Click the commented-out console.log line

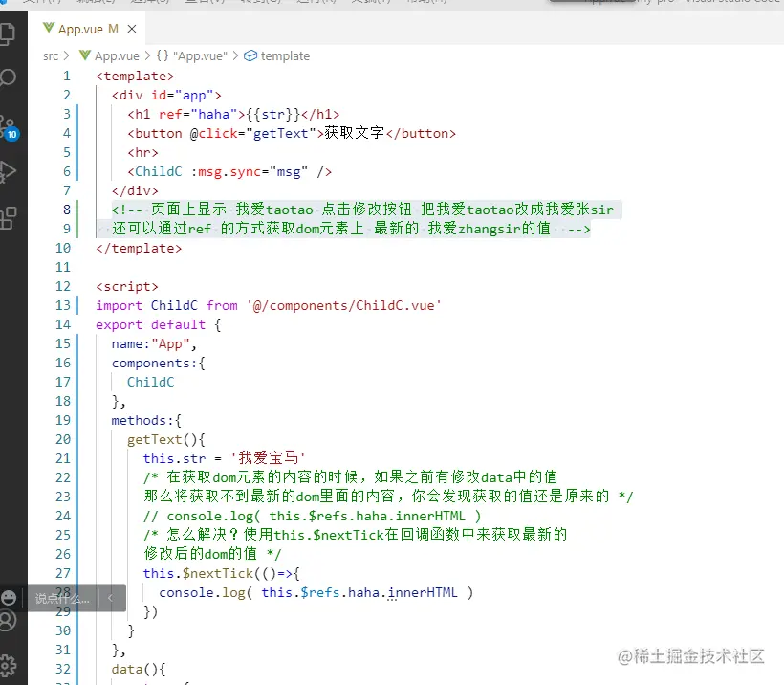pyautogui.click(x=312, y=517)
